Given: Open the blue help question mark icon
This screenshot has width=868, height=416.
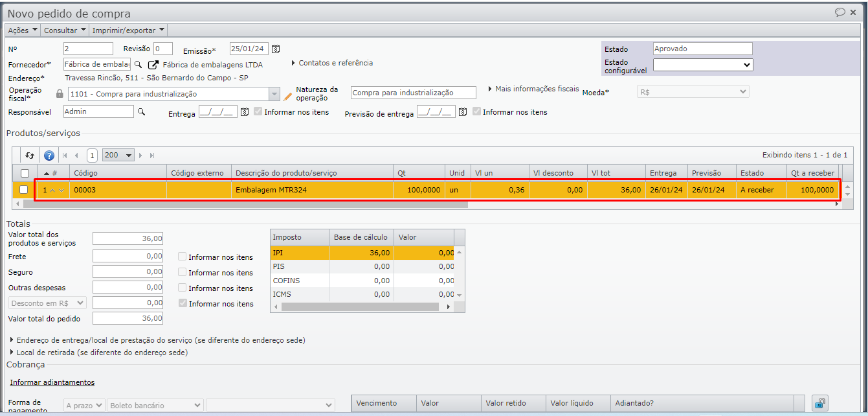Looking at the screenshot, I should tap(49, 156).
